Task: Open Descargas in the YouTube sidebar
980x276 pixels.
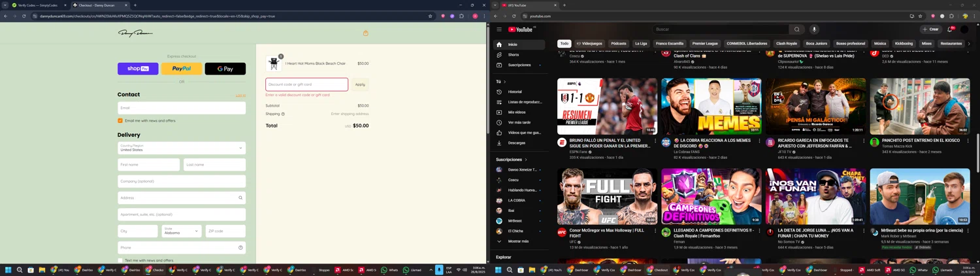Action: [519, 143]
